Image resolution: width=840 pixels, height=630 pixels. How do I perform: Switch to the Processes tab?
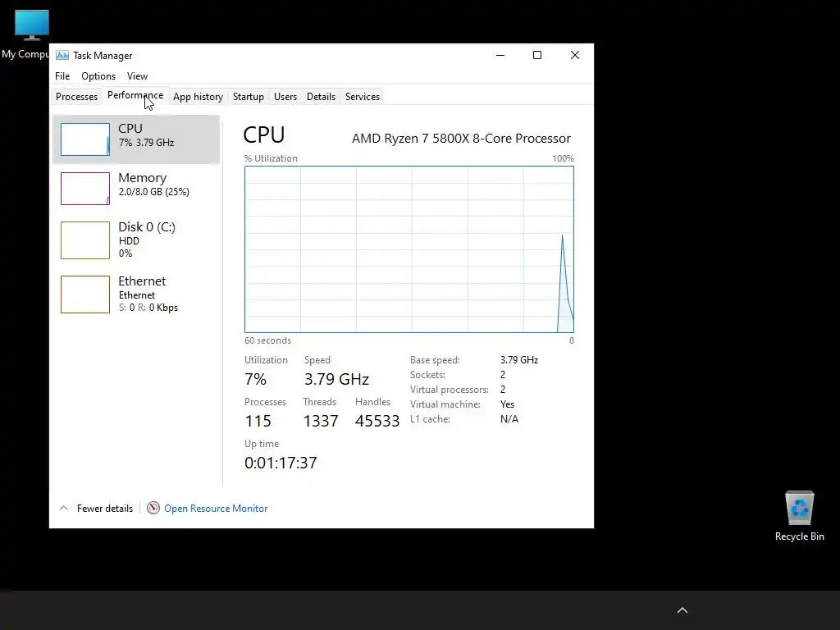tap(76, 97)
